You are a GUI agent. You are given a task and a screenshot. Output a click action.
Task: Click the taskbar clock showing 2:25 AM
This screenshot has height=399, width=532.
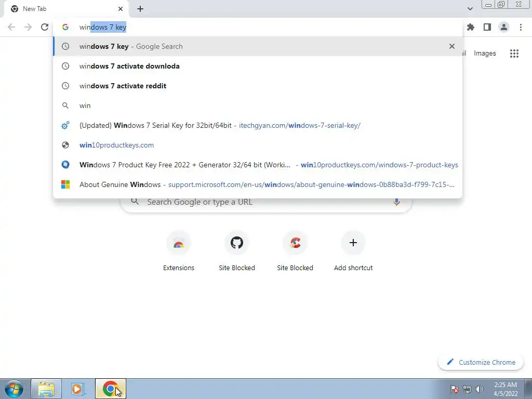pyautogui.click(x=506, y=389)
